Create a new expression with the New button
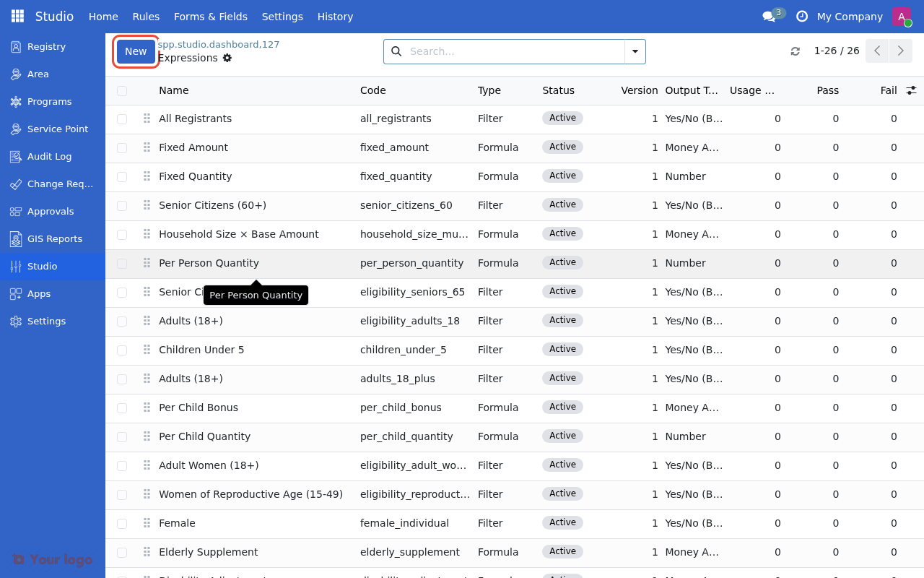The width and height of the screenshot is (924, 578). click(136, 51)
